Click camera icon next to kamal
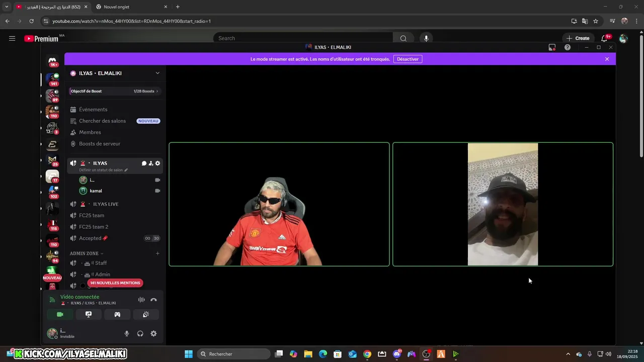The width and height of the screenshot is (644, 362). (157, 191)
